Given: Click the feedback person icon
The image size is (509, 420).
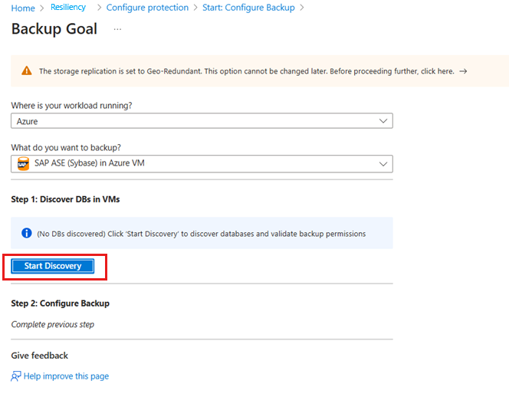Looking at the screenshot, I should 16,376.
